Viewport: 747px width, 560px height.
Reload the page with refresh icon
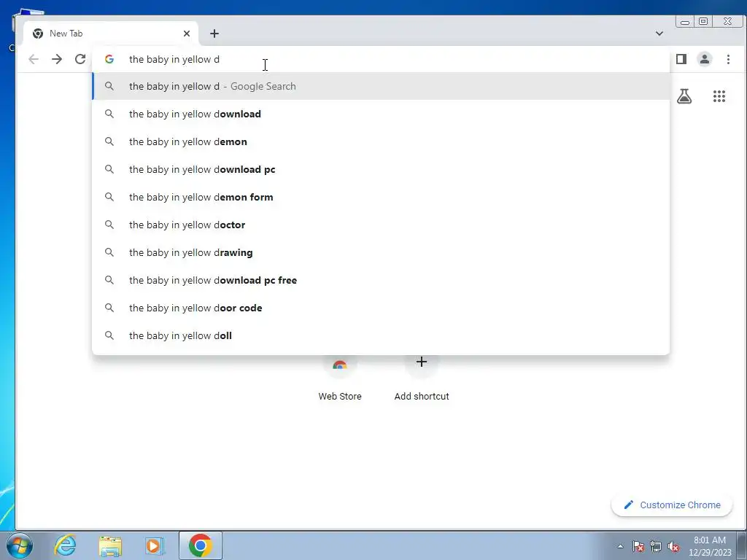(80, 59)
